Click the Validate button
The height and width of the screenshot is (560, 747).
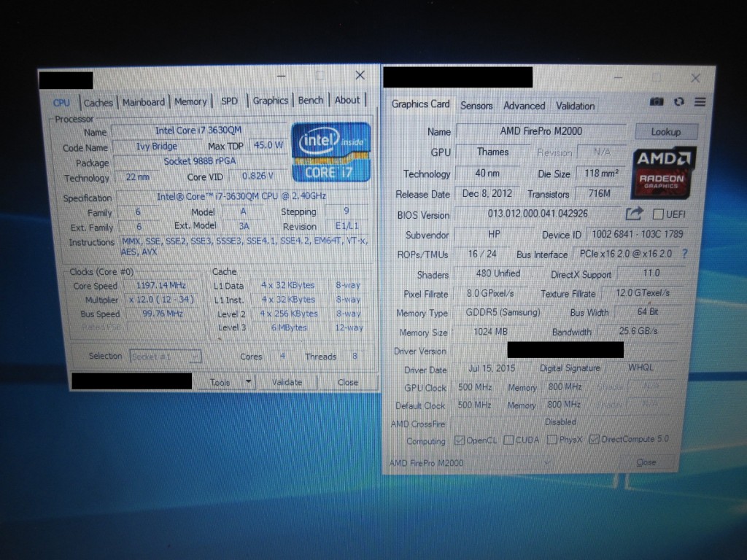point(287,382)
